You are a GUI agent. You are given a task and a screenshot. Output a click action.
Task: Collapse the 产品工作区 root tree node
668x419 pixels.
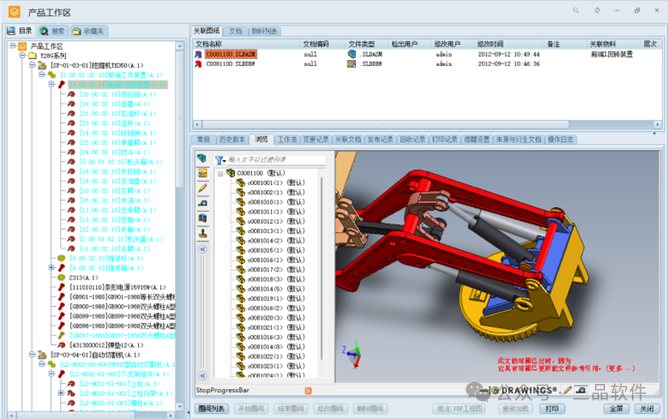click(x=12, y=46)
